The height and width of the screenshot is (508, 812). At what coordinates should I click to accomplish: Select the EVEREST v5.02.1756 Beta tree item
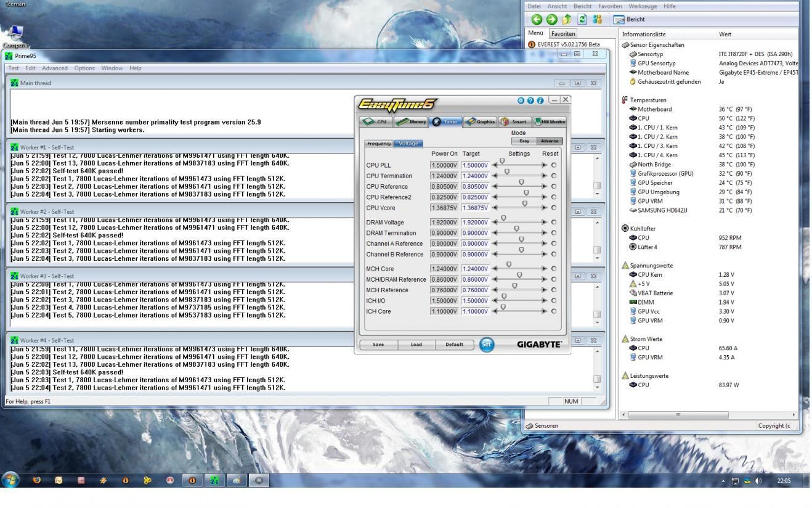pyautogui.click(x=564, y=44)
